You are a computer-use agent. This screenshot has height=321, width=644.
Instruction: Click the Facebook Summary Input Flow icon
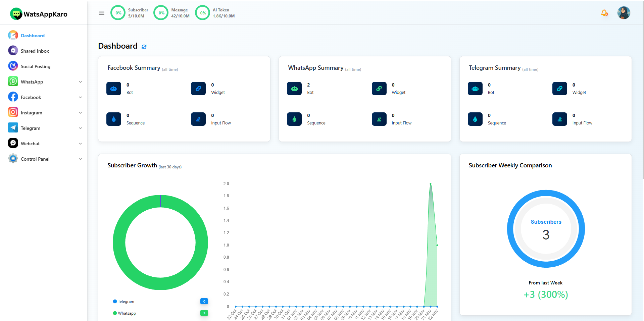point(198,119)
